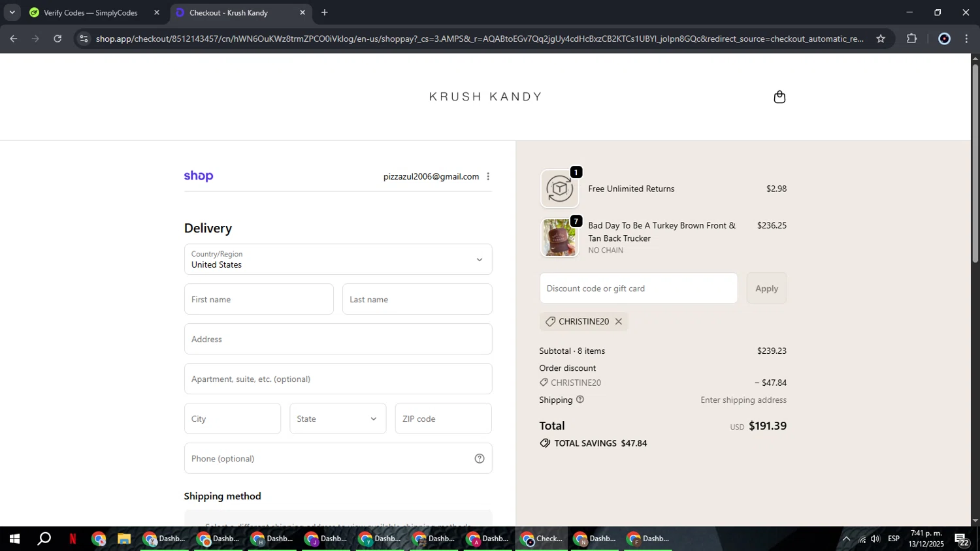
Task: Click the page vertical scrollbar
Action: (x=975, y=163)
